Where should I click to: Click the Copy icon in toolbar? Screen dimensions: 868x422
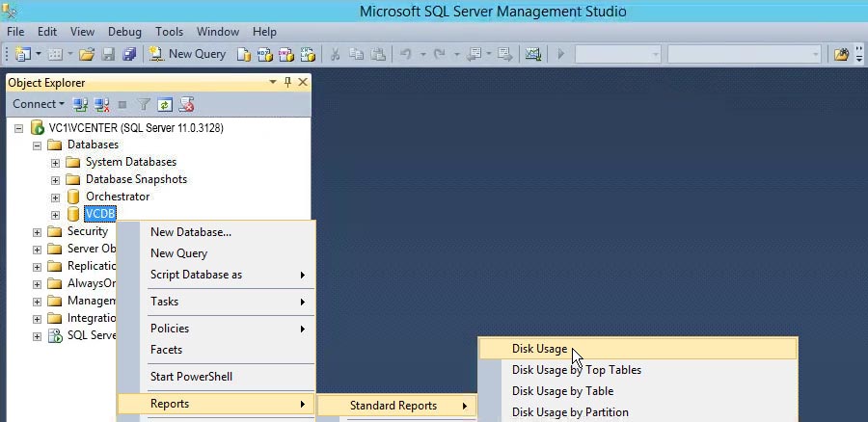click(356, 54)
